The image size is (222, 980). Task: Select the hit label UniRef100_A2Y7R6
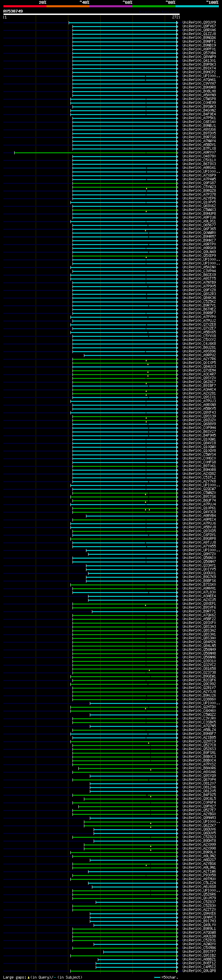(199, 359)
